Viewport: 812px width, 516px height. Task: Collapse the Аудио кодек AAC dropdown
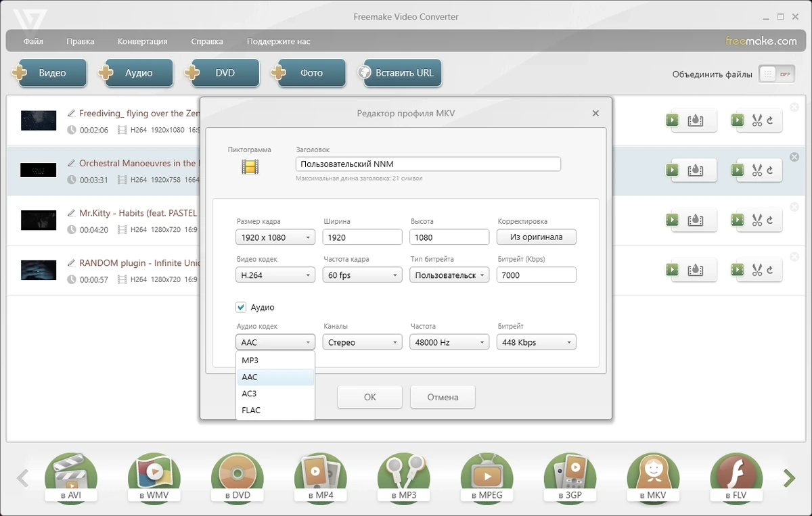pos(275,342)
